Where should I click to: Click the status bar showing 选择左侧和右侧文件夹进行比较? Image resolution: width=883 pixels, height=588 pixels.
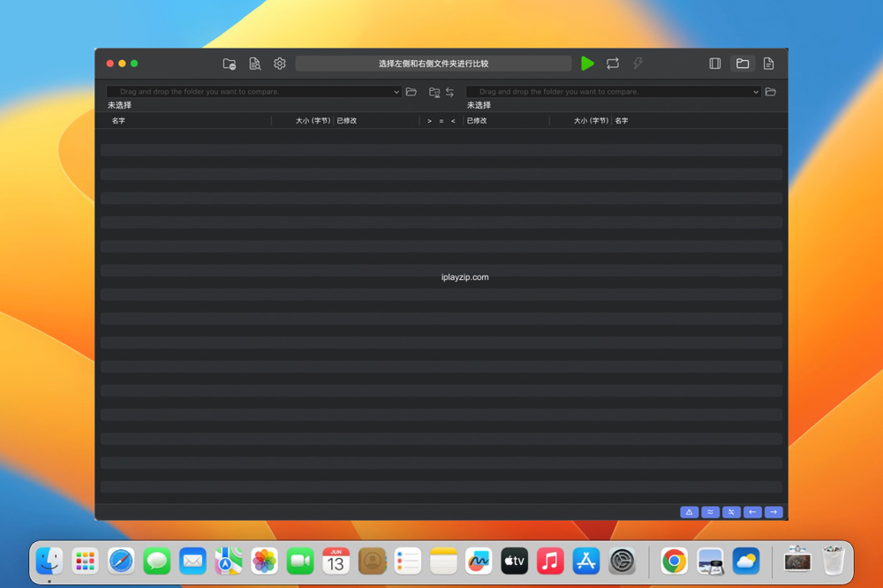point(434,64)
